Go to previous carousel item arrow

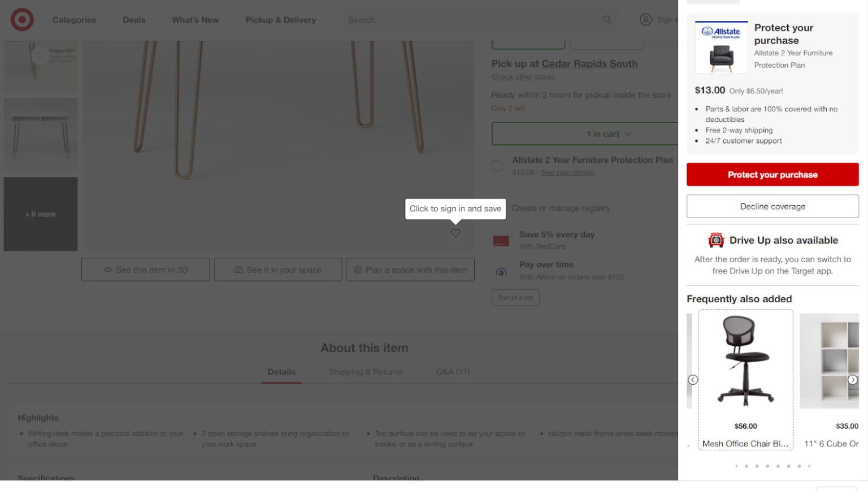693,380
